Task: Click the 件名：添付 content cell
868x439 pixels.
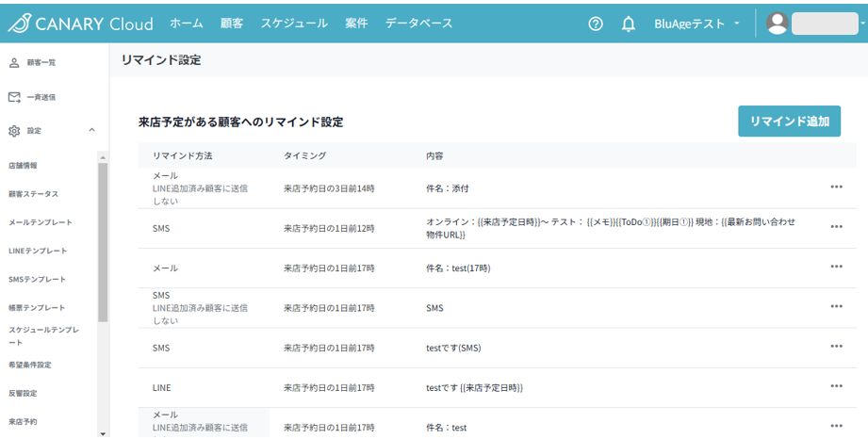Action: click(x=448, y=188)
